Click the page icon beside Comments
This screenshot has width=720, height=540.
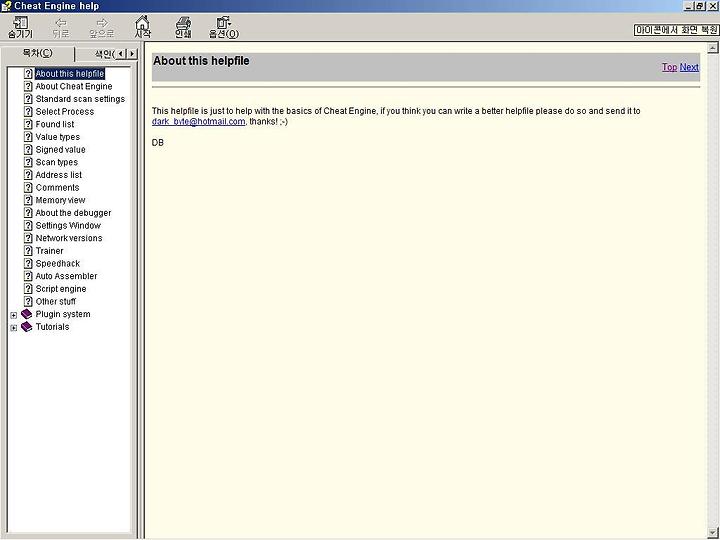pyautogui.click(x=28, y=187)
